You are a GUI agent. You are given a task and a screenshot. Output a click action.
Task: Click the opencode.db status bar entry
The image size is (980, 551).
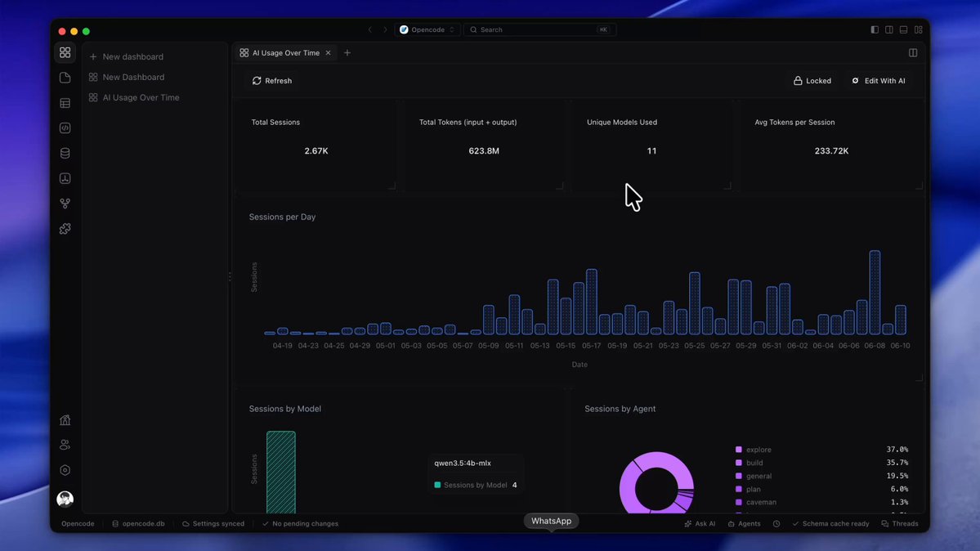138,524
